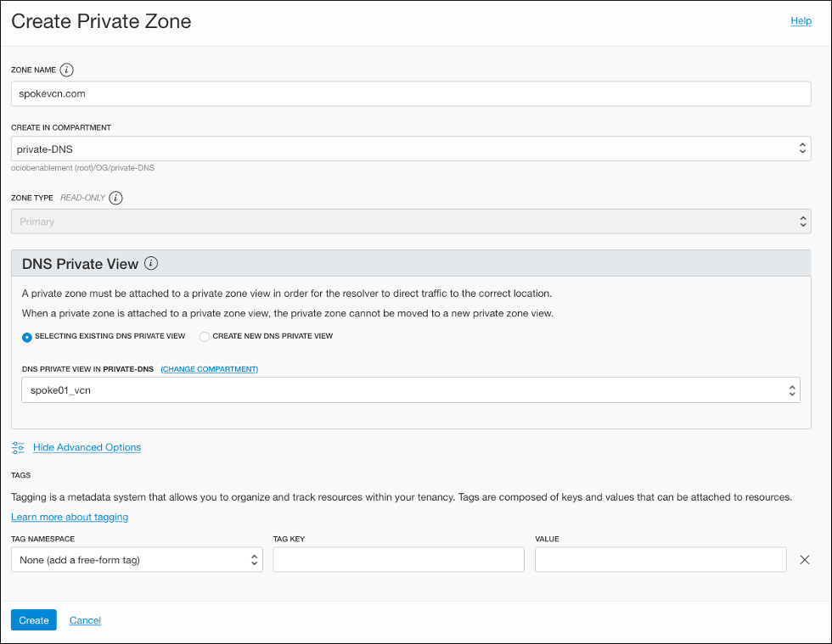This screenshot has width=832, height=644.
Task: Click the Zone Name input field
Action: tap(411, 93)
